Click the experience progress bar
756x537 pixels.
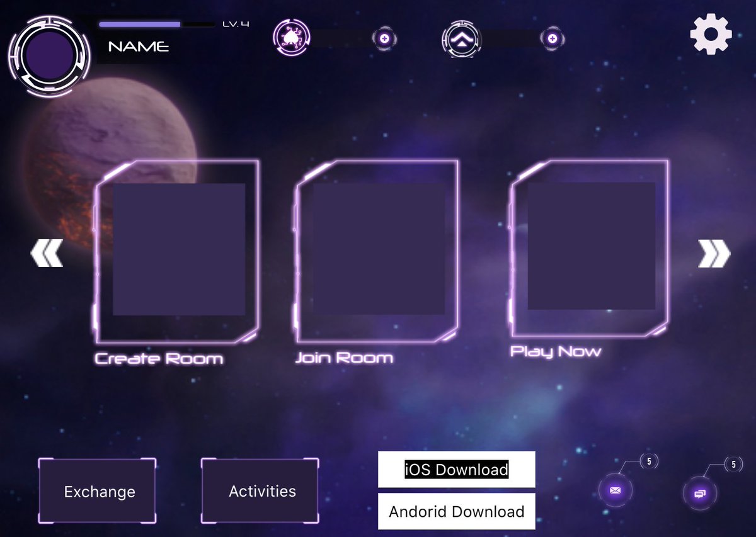[157, 25]
